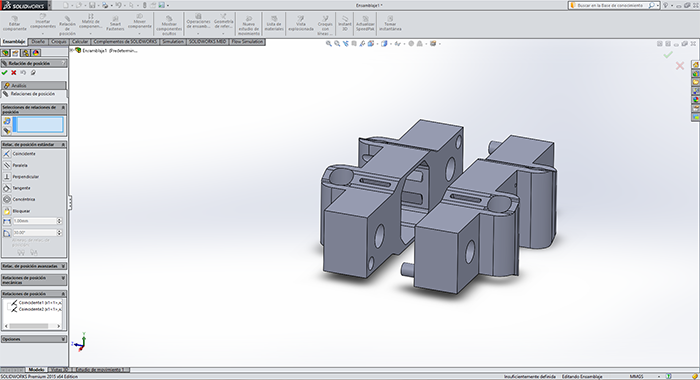Accept the mate with green checkmark
Viewport: 700px width, 380px height.
(x=4, y=73)
